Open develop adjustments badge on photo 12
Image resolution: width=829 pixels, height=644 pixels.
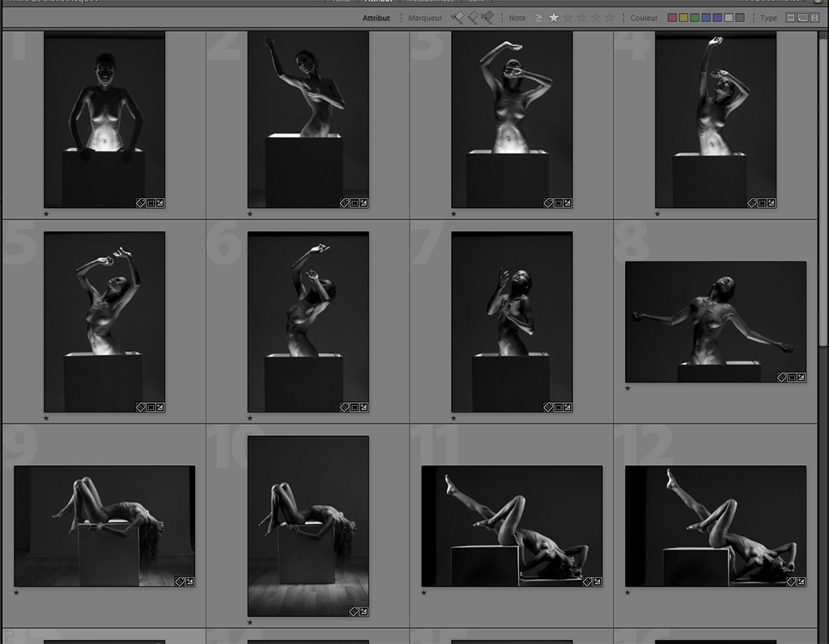pyautogui.click(x=801, y=582)
